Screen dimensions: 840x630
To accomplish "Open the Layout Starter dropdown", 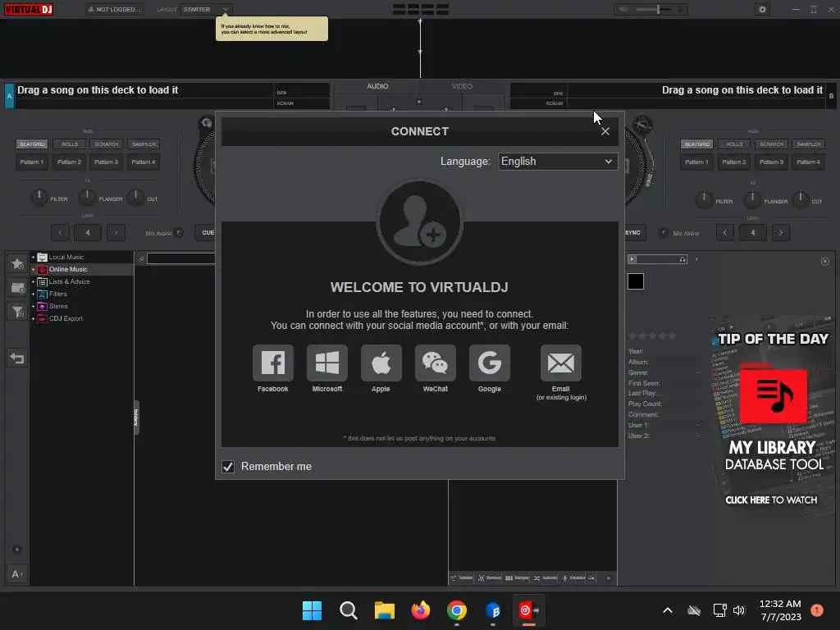I will 206,9.
